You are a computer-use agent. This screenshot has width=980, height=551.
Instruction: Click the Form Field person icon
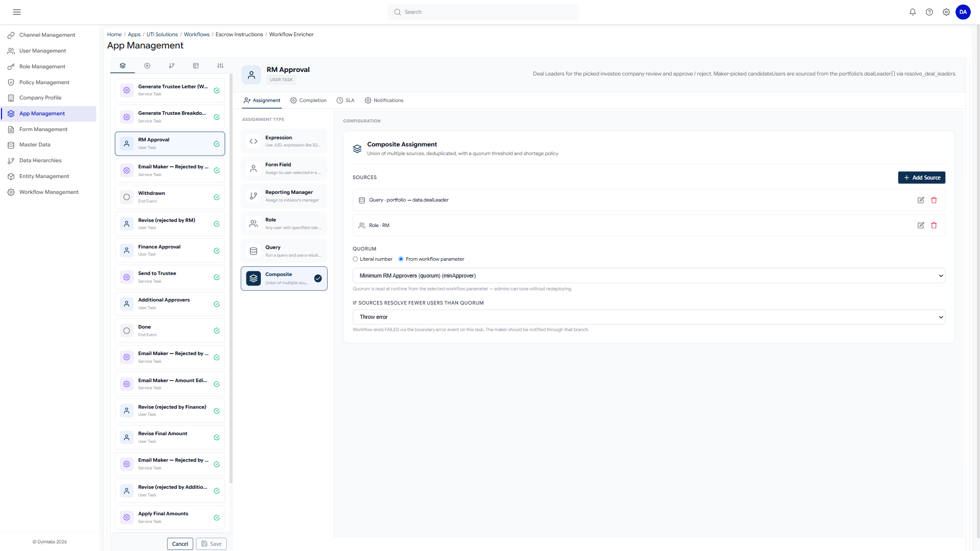(253, 168)
